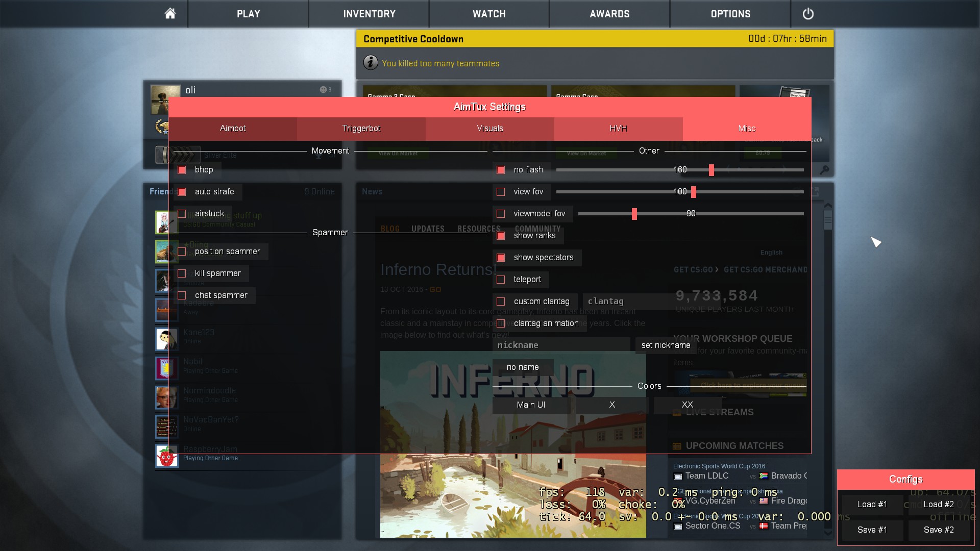
Task: Toggle the show spectators checkbox
Action: point(501,258)
